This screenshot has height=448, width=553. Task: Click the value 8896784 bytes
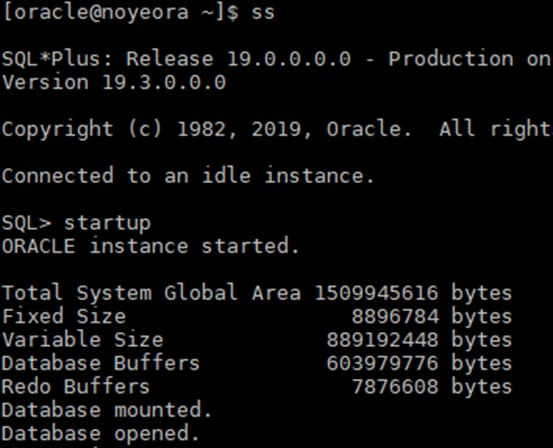pos(432,316)
